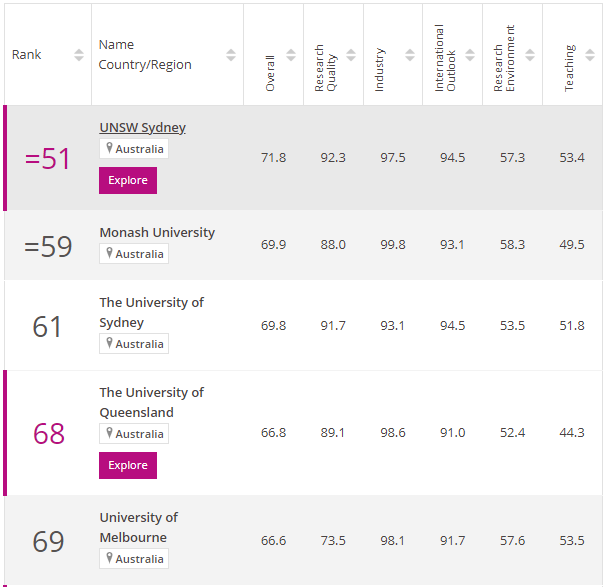Select rank =51 cell
The height and width of the screenshot is (587, 607).
click(48, 159)
